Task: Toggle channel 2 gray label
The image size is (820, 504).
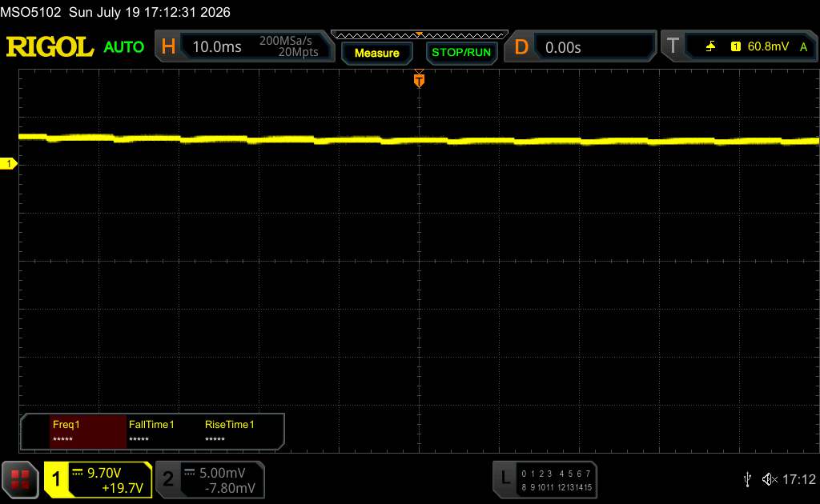Action: point(168,479)
